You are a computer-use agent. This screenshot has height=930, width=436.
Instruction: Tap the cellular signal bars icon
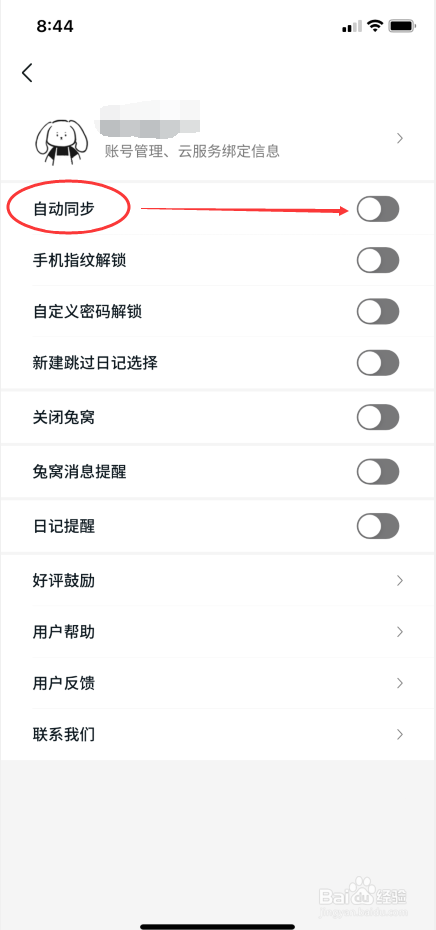point(352,26)
